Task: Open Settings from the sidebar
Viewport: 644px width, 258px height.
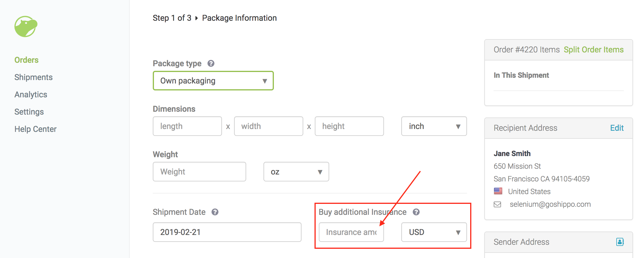Action: pos(29,112)
